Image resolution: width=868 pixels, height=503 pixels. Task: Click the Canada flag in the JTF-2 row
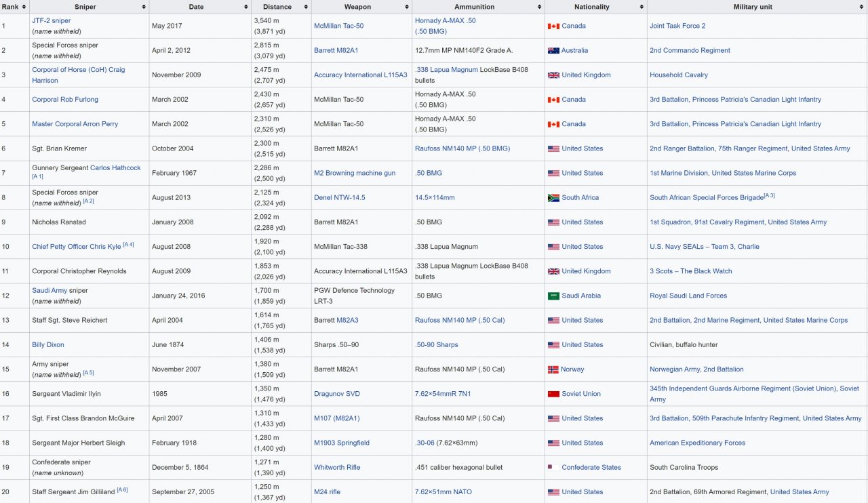553,26
